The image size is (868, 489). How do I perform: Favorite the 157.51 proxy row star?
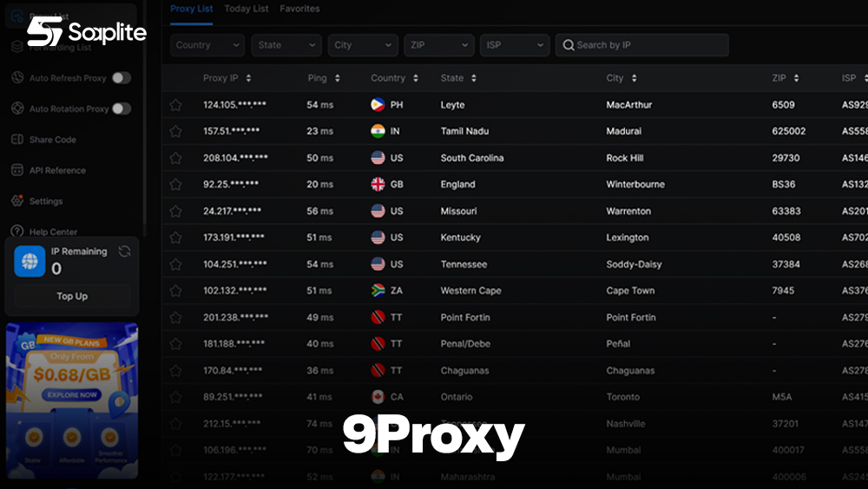coord(175,131)
